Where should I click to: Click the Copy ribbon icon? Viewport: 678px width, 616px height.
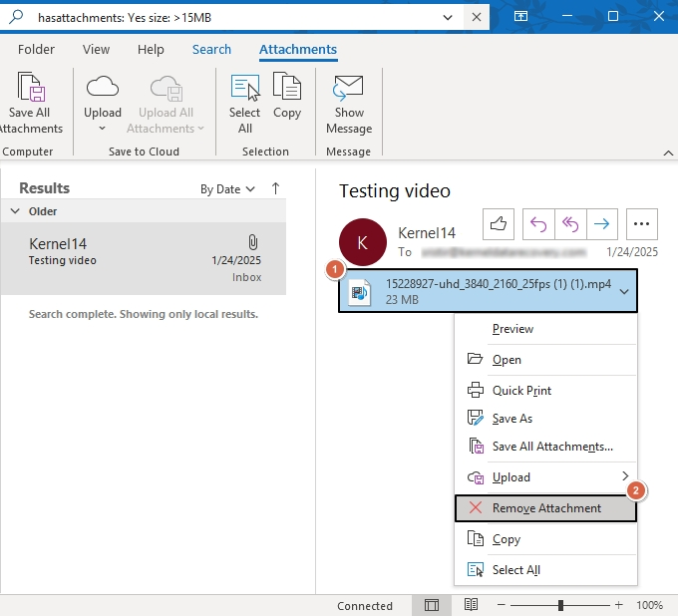[x=287, y=86]
